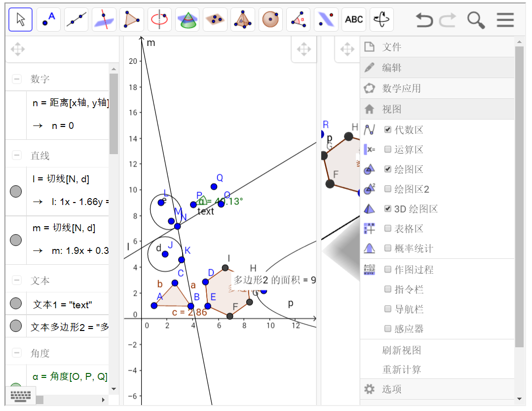The height and width of the screenshot is (411, 532).
Task: Enable the 导航栏 checkbox
Action: pos(388,309)
